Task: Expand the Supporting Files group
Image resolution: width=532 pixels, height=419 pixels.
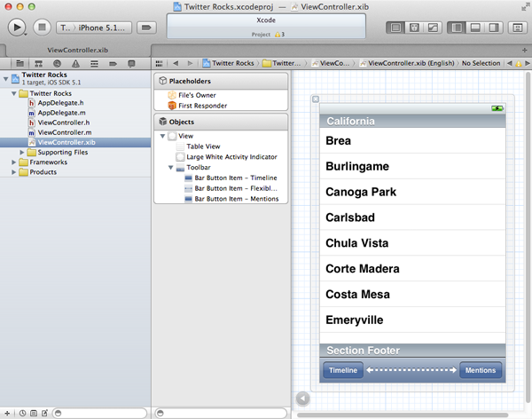Action: point(22,152)
